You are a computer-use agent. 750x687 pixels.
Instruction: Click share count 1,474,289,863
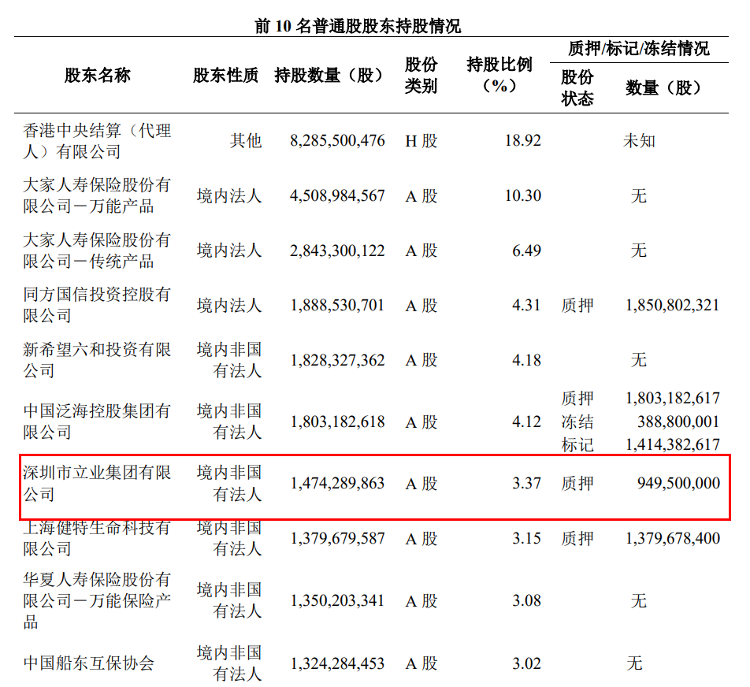click(337, 483)
